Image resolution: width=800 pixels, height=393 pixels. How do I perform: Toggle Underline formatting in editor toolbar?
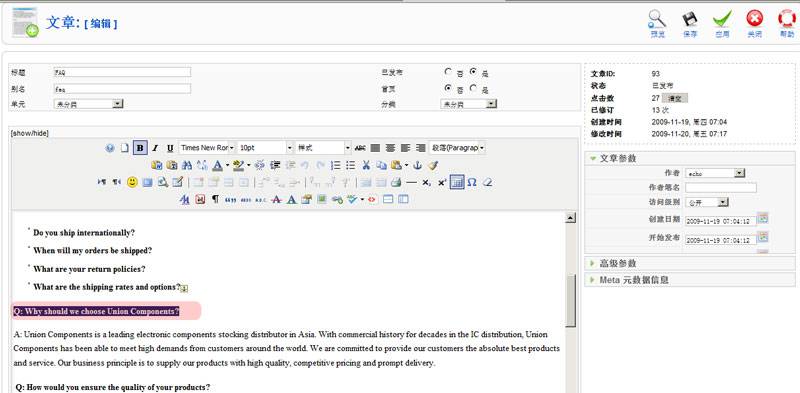pyautogui.click(x=170, y=148)
